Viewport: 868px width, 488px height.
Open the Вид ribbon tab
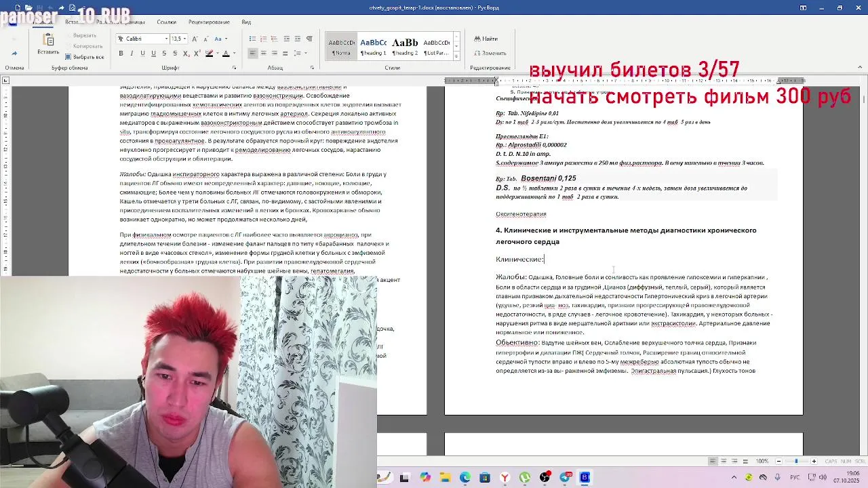[246, 22]
